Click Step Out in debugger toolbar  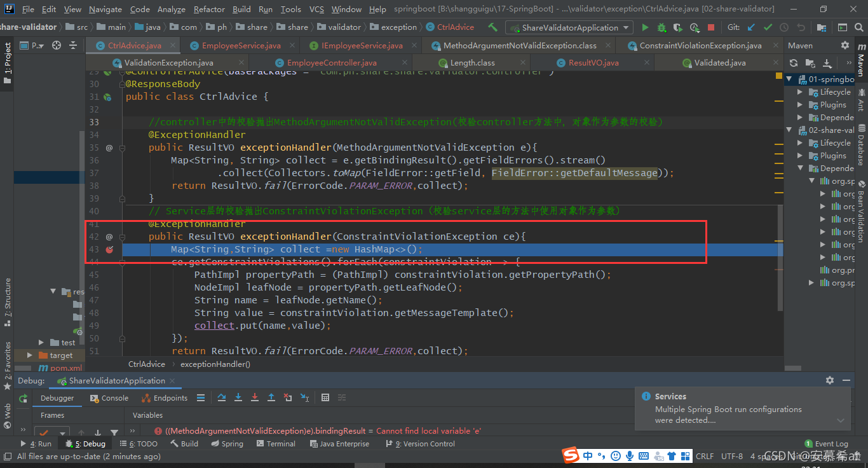[271, 397]
